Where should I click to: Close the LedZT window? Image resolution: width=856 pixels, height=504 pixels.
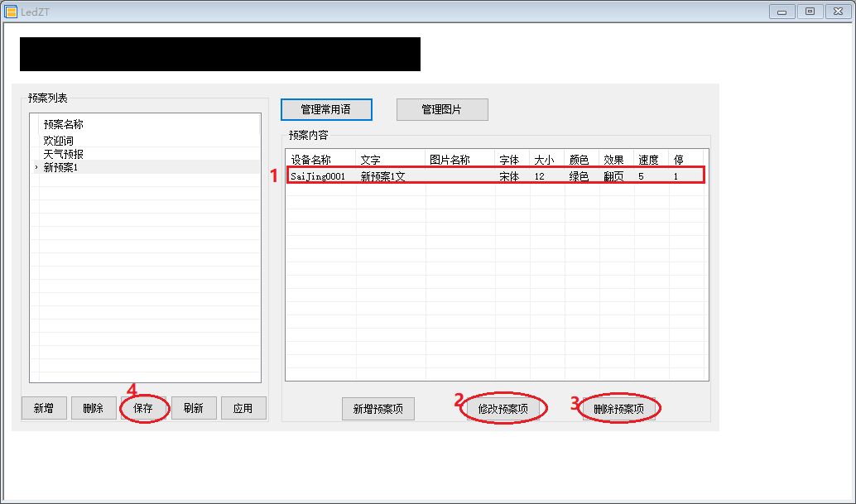coord(838,11)
